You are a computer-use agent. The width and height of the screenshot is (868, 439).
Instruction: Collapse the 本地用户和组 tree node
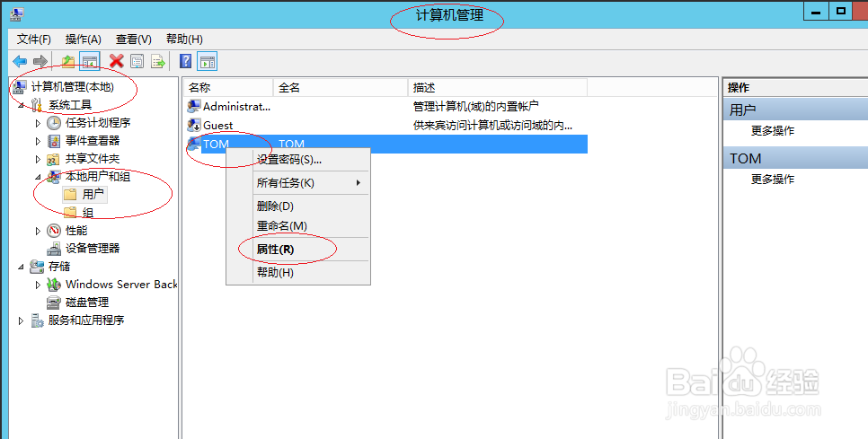click(39, 178)
